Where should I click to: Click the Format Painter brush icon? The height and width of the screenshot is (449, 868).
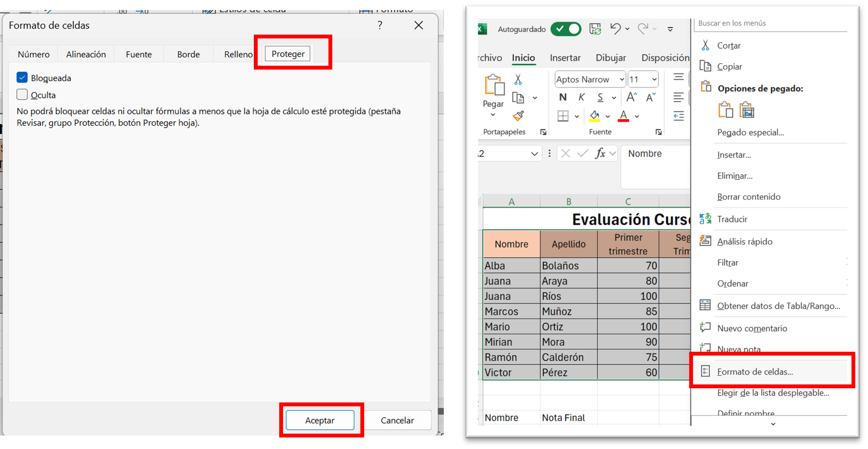[518, 115]
